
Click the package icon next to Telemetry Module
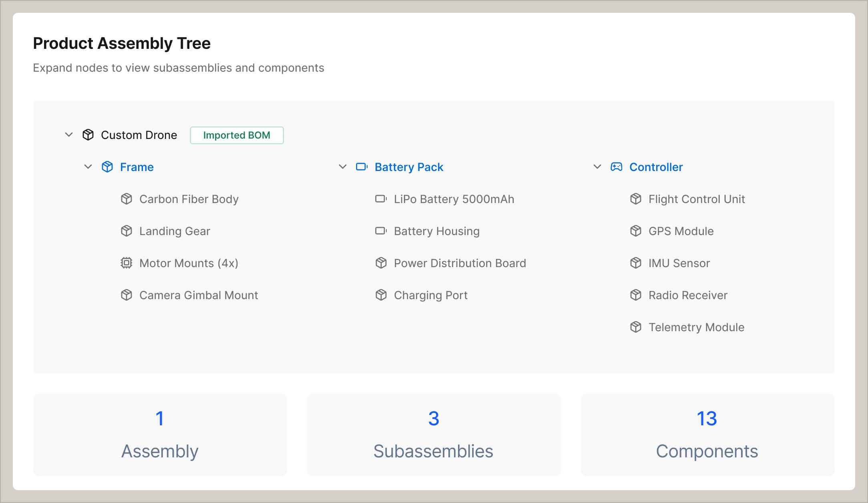(x=636, y=327)
